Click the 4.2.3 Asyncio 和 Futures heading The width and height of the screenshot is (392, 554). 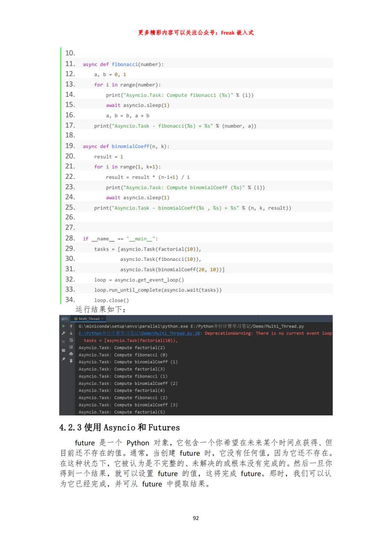pyautogui.click(x=119, y=428)
